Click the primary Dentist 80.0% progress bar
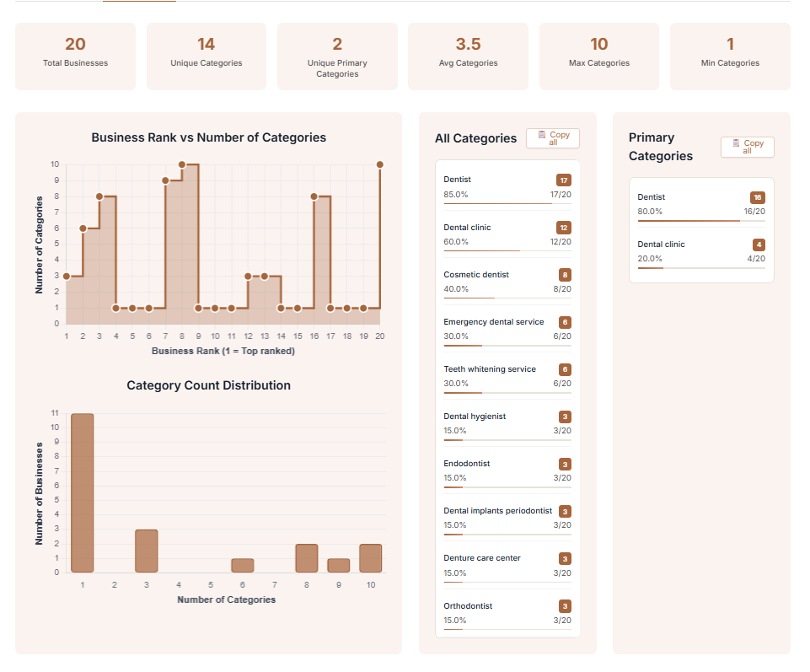Viewport: 810px width, 672px height. click(x=701, y=221)
